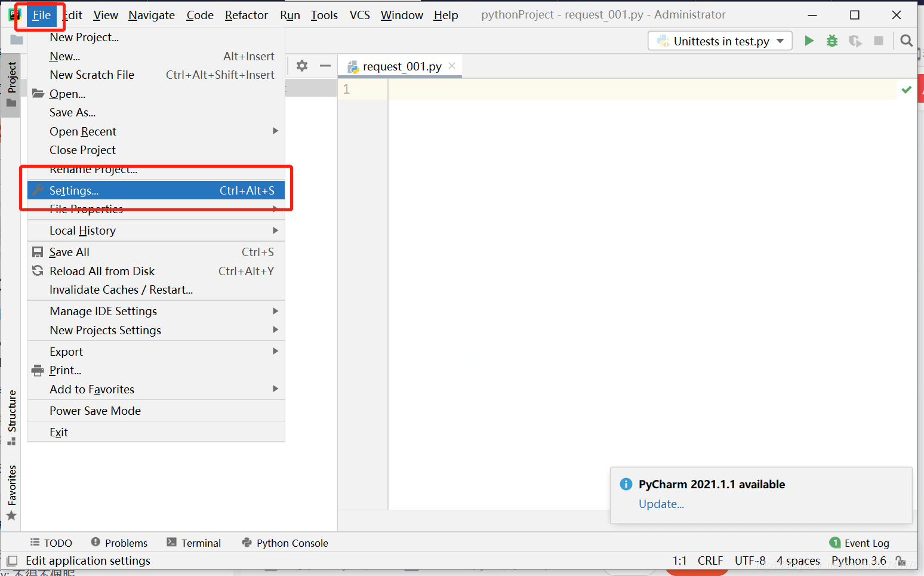Open the Favorites tool window tab
The image size is (924, 576).
11,492
